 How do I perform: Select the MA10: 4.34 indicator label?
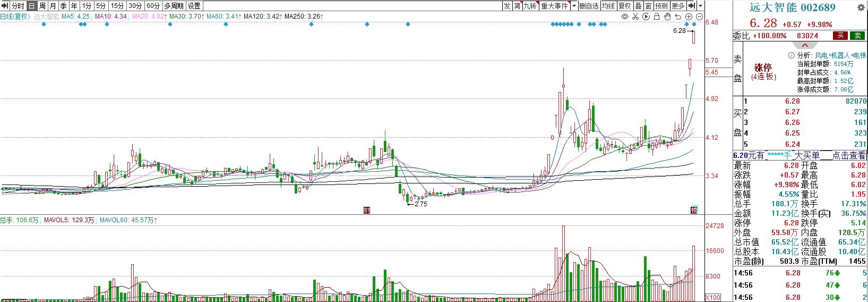point(111,16)
